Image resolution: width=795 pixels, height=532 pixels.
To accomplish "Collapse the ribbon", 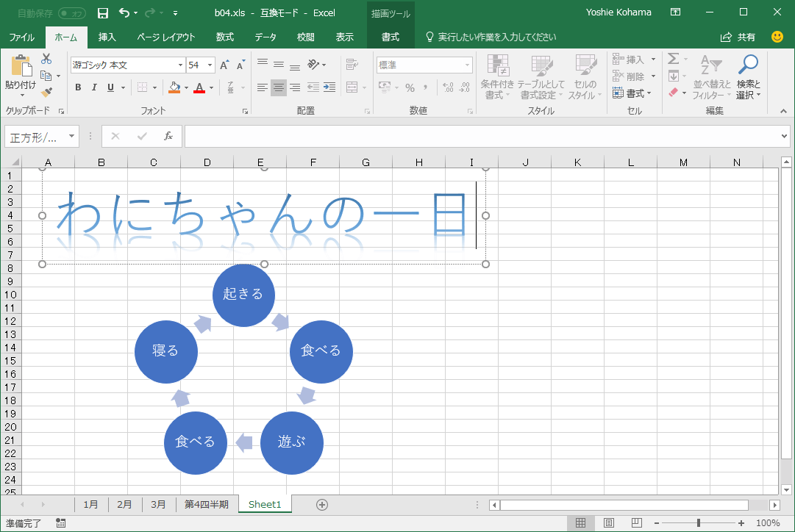I will [783, 111].
